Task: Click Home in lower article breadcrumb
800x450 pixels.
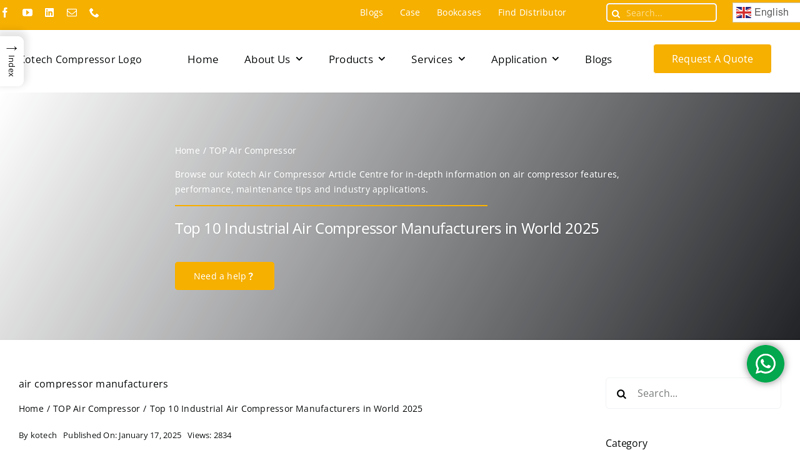Action: point(31,409)
